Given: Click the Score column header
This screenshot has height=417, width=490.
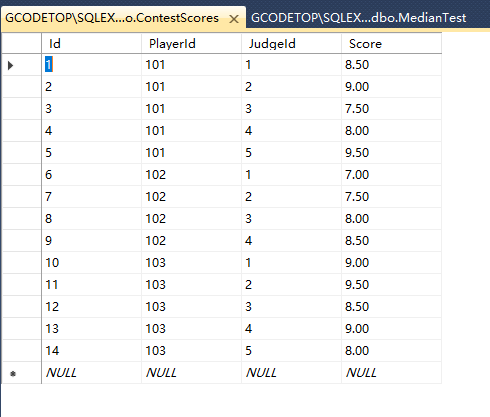Looking at the screenshot, I should click(392, 44).
